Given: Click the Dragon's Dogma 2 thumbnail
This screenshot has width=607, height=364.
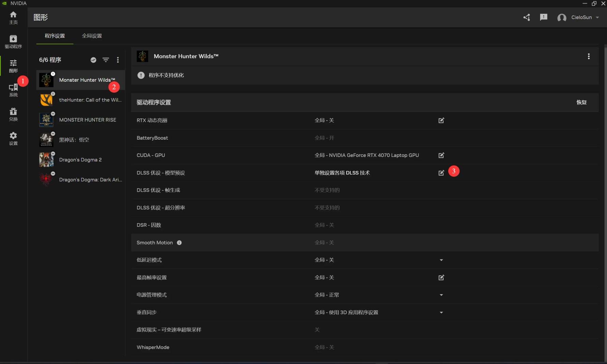Looking at the screenshot, I should click(46, 160).
